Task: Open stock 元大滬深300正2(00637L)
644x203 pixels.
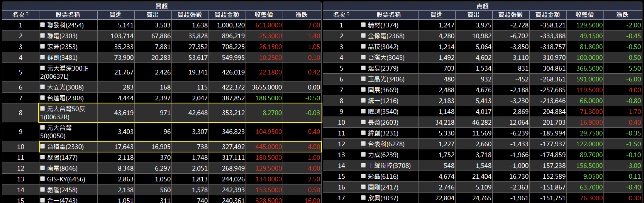Action: pos(64,72)
